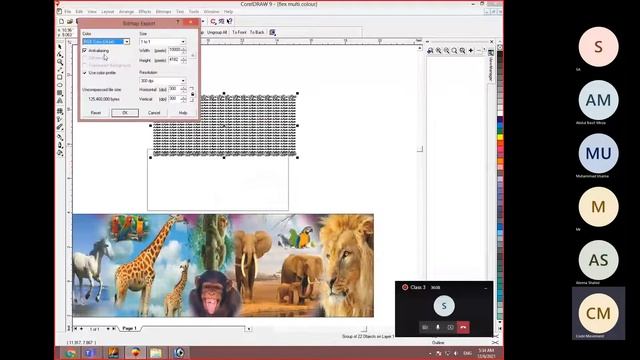Select the Pick tool in toolbox
This screenshot has width=640, height=360.
coord(60,47)
